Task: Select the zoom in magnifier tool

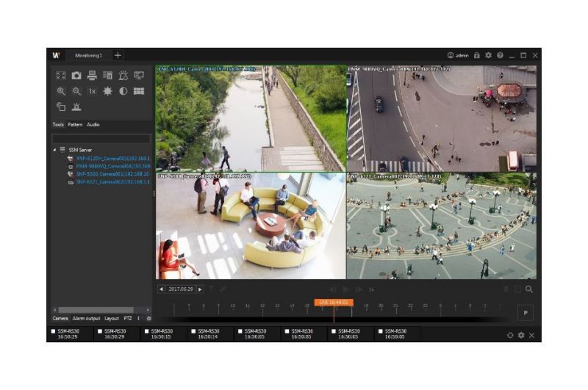Action: [61, 91]
